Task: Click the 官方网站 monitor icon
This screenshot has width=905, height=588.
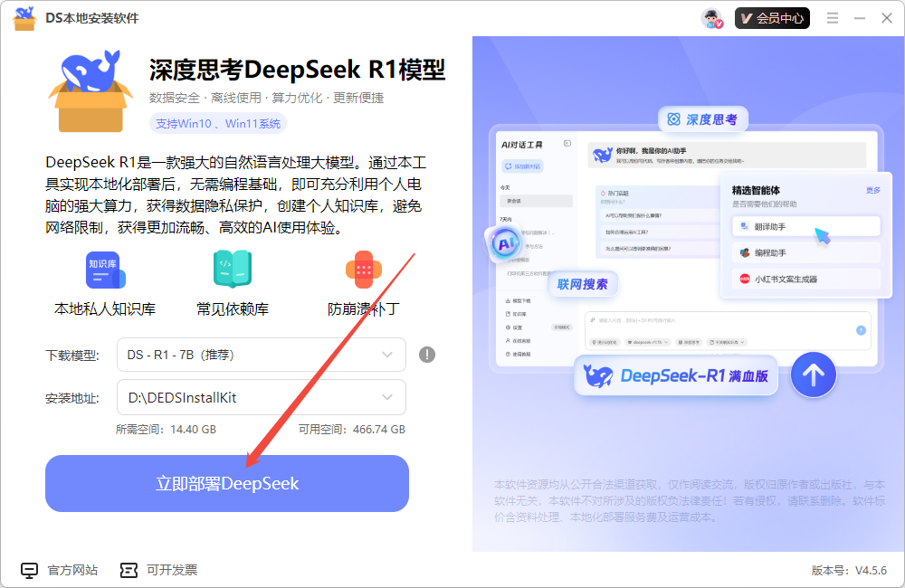Action: click(28, 569)
